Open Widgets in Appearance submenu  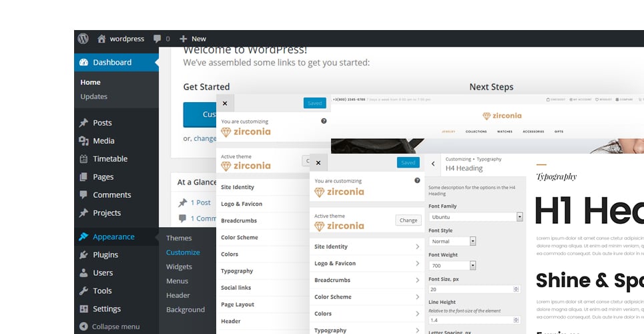[179, 267]
